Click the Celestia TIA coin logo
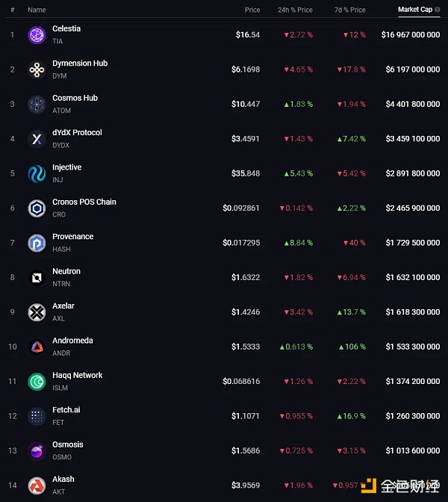This screenshot has height=502, width=448. click(x=37, y=35)
